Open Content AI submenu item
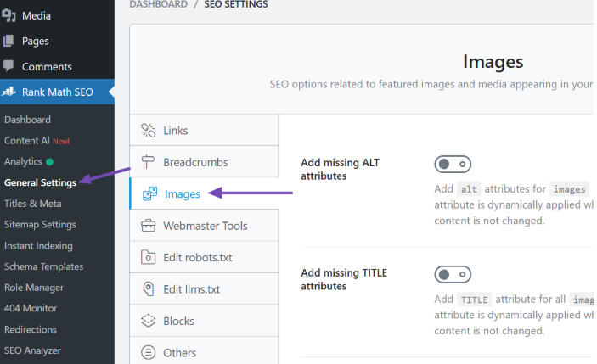The width and height of the screenshot is (597, 364). 37,141
